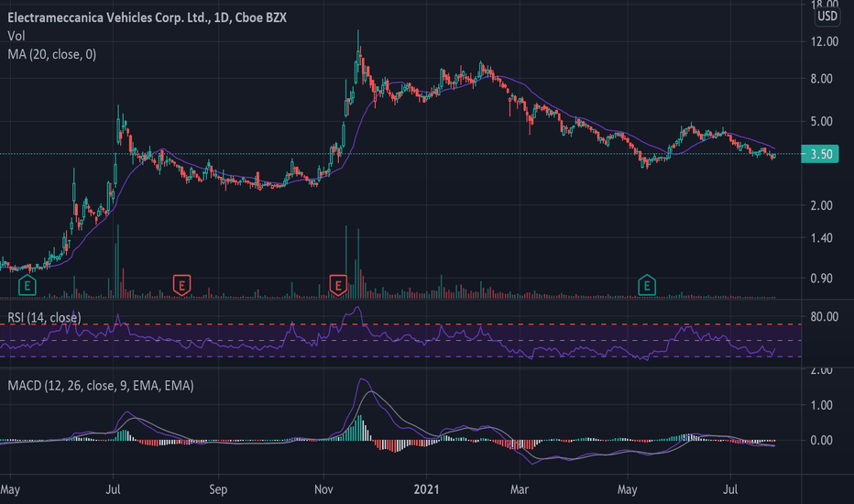
Task: Select the RSI (14, close) indicator label
Action: [44, 318]
